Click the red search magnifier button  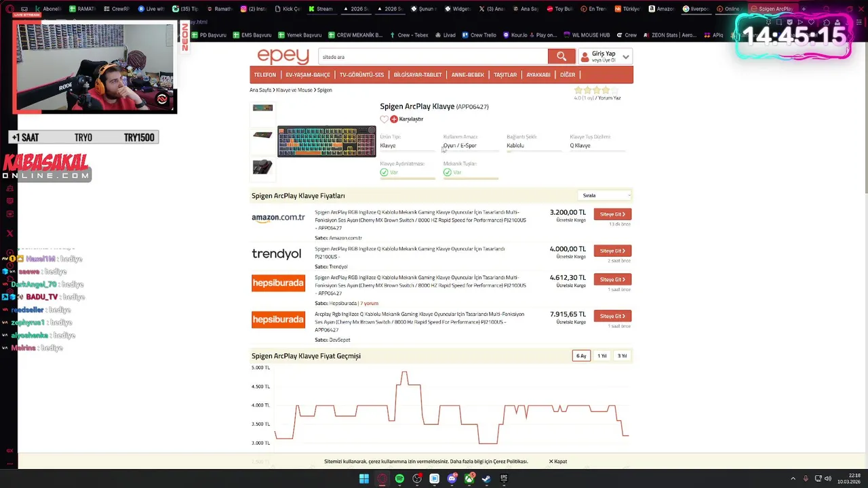point(561,56)
